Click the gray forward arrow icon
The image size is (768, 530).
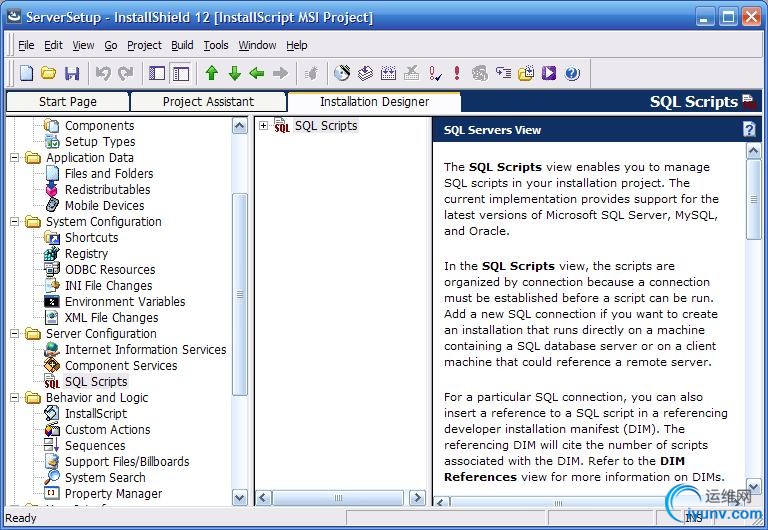[x=280, y=73]
